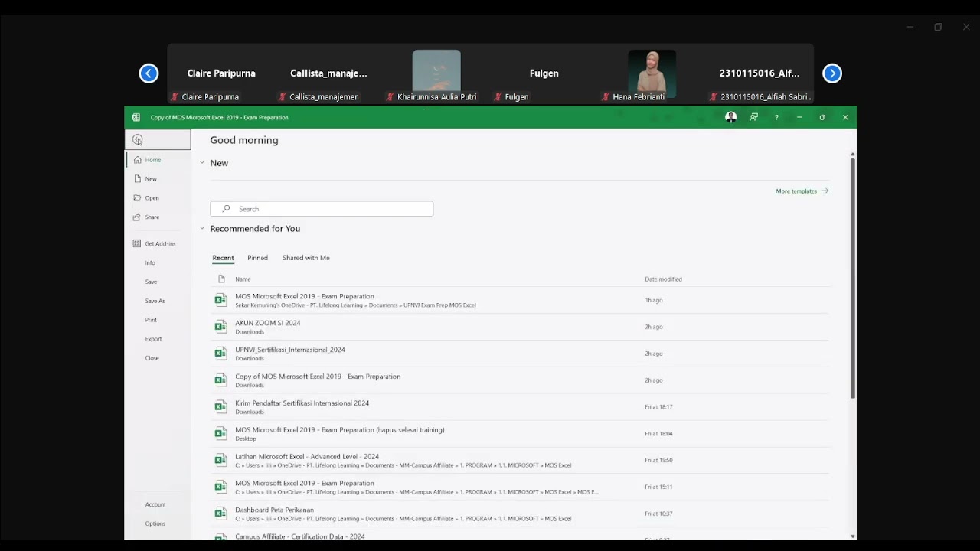This screenshot has width=980, height=551.
Task: Open the Export page
Action: pyautogui.click(x=153, y=339)
